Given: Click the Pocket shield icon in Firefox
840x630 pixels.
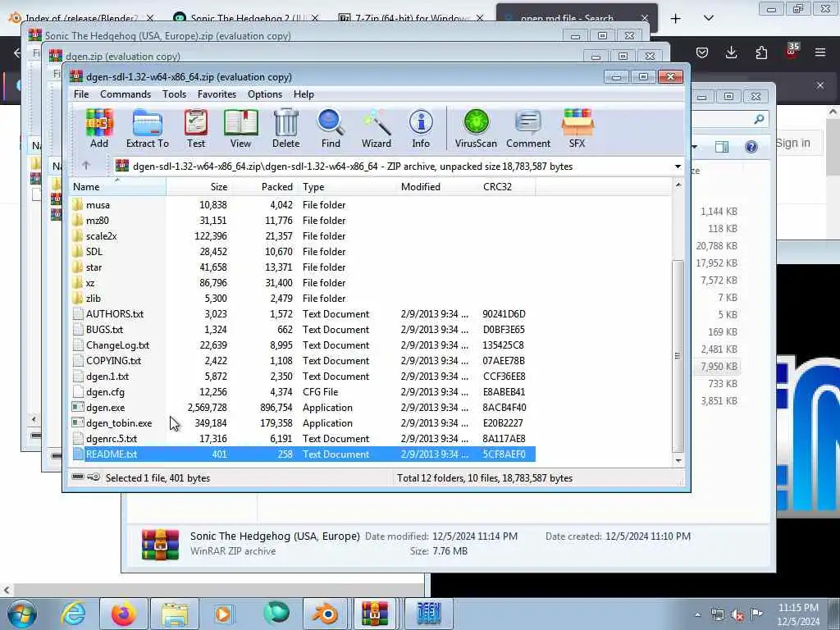Looking at the screenshot, I should (x=702, y=52).
